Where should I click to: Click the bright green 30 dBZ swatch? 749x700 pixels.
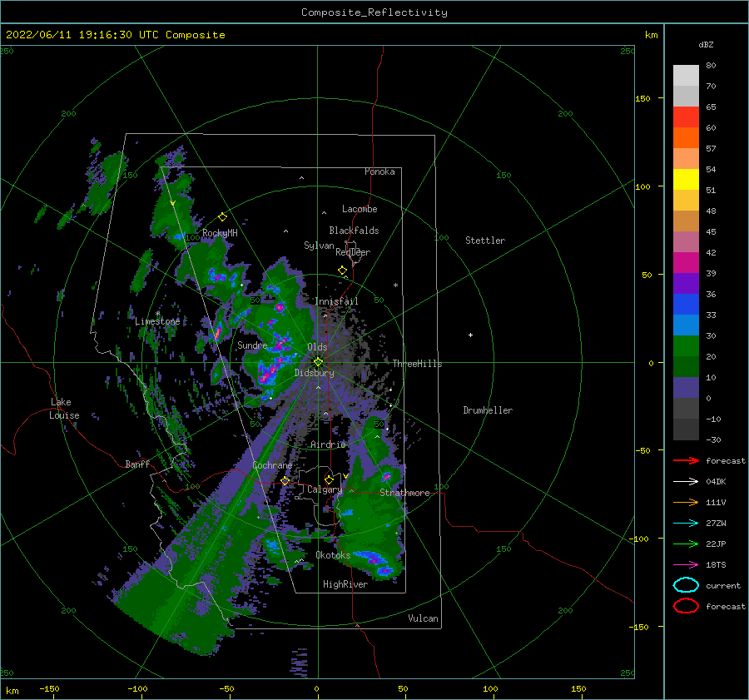686,345
